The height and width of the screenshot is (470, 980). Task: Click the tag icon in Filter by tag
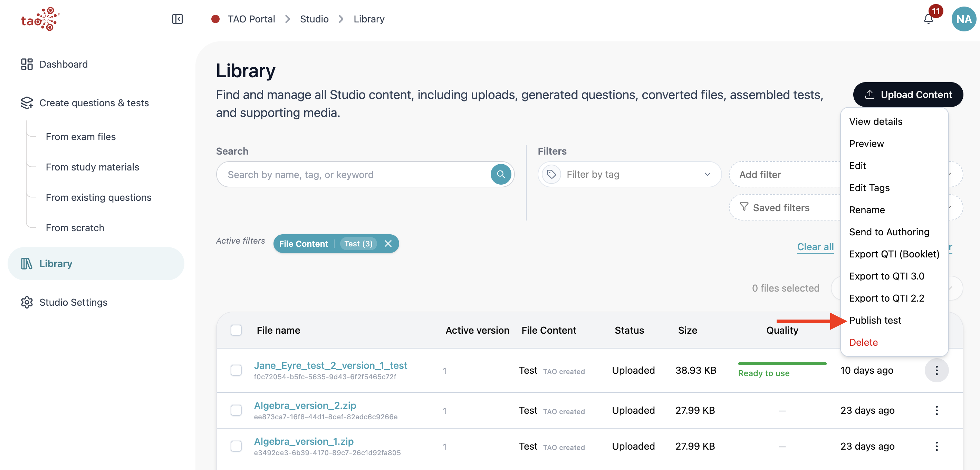[551, 175]
